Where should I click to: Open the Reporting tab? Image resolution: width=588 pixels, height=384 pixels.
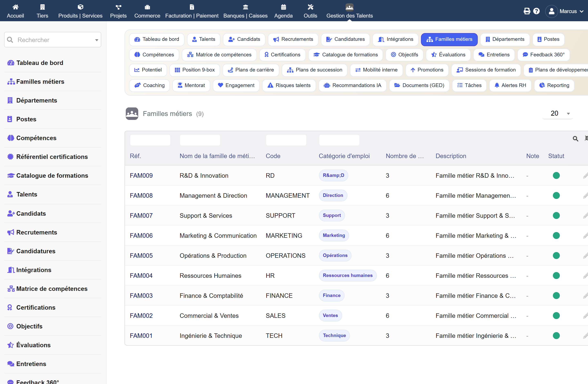coord(554,86)
